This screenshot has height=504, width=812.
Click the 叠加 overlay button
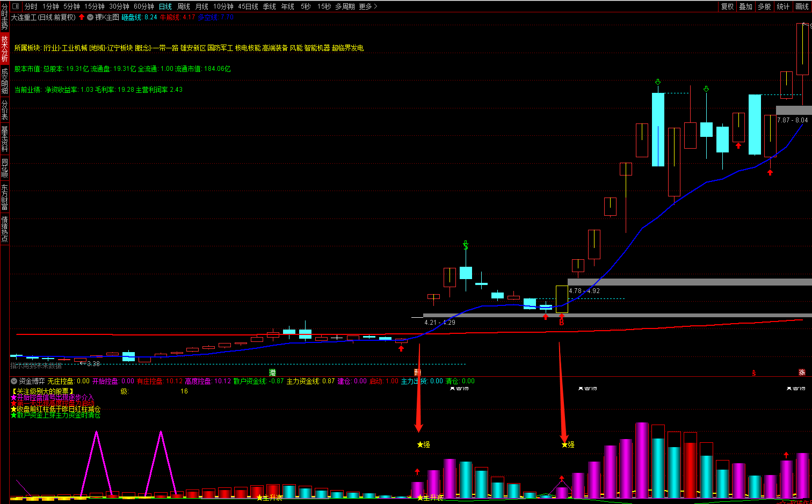[x=745, y=6]
